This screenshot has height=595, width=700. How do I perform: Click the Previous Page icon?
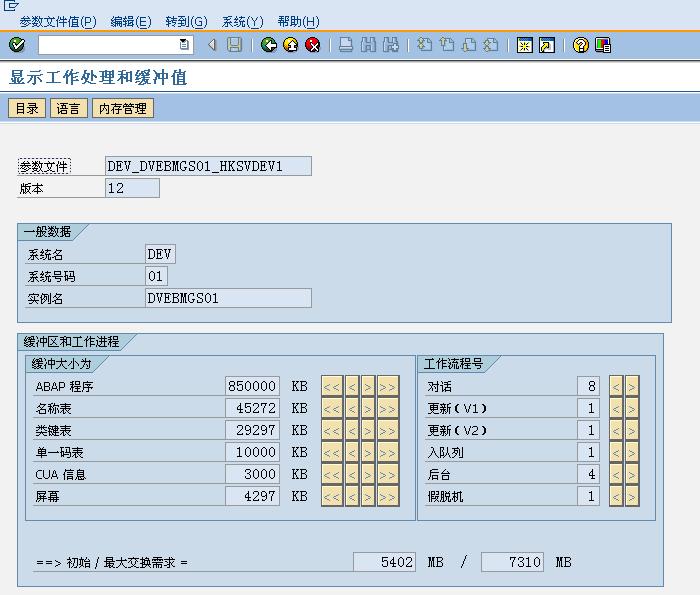446,45
